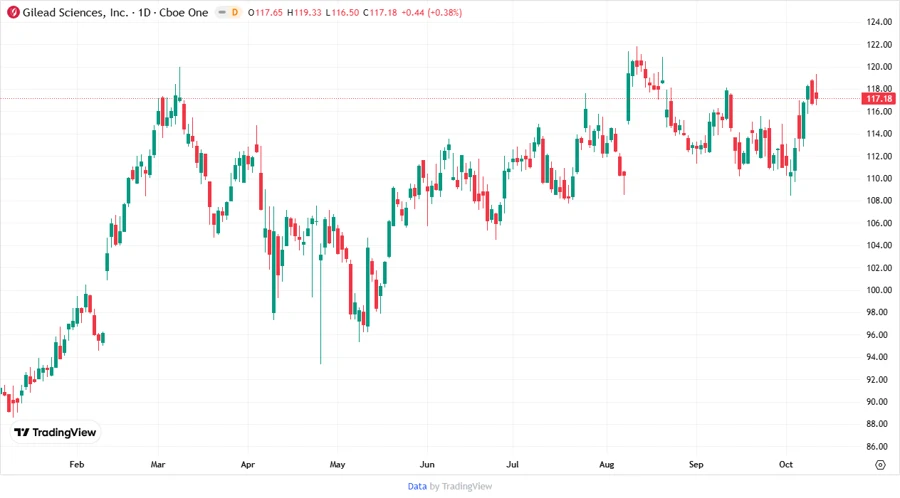Click the Jul label on time axis
900x498 pixels.
point(513,464)
